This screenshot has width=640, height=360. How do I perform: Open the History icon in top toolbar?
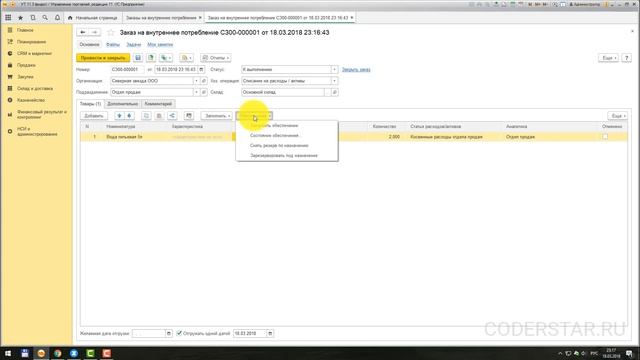[x=33, y=18]
